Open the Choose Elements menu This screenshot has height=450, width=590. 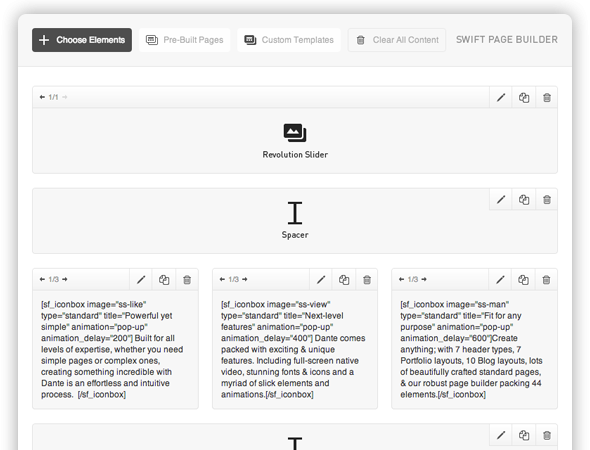pos(82,40)
